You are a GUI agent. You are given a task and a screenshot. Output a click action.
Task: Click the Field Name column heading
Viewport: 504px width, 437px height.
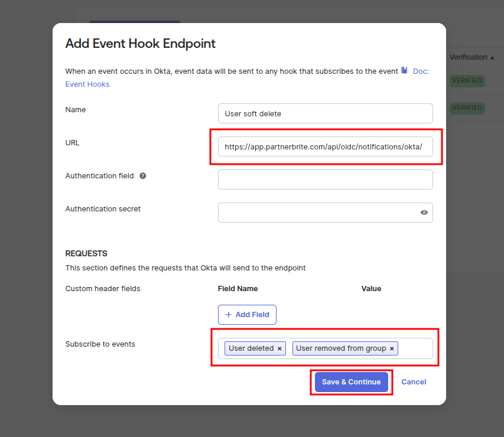tap(238, 289)
